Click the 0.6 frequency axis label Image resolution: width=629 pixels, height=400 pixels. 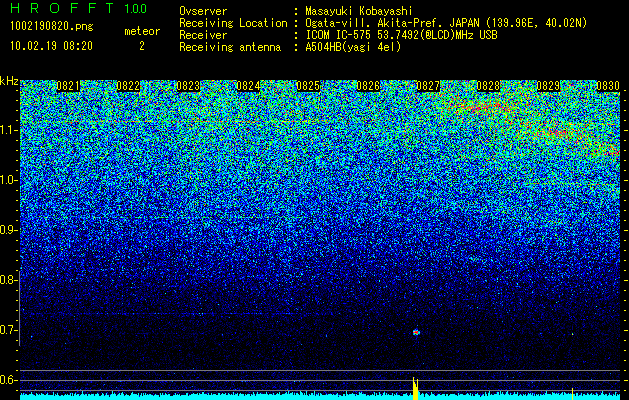[x=8, y=380]
